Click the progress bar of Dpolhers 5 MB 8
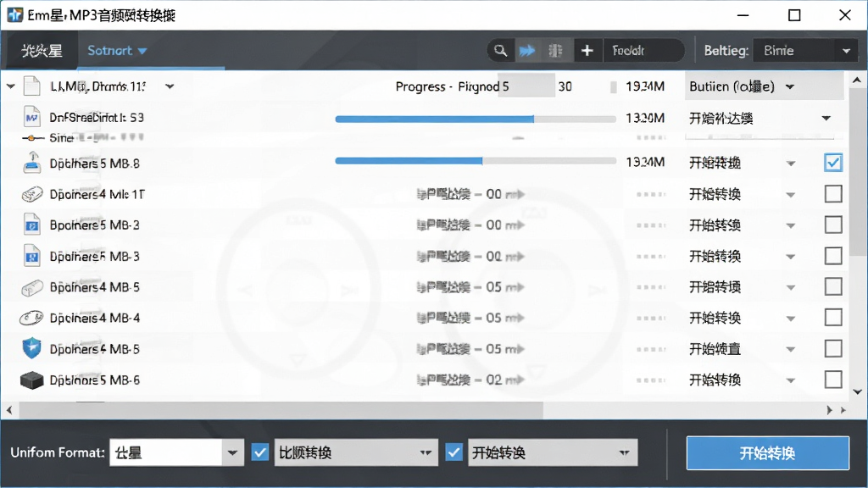This screenshot has height=488, width=868. 476,161
